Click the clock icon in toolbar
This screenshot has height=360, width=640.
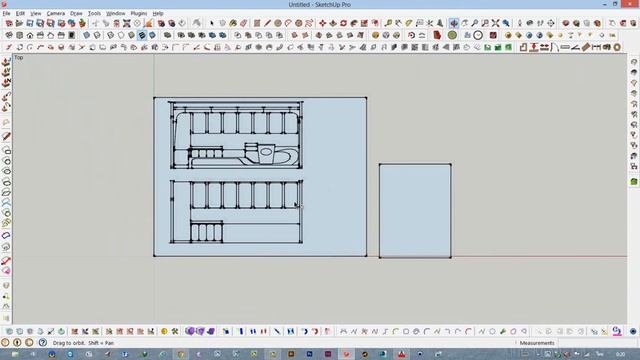click(478, 36)
